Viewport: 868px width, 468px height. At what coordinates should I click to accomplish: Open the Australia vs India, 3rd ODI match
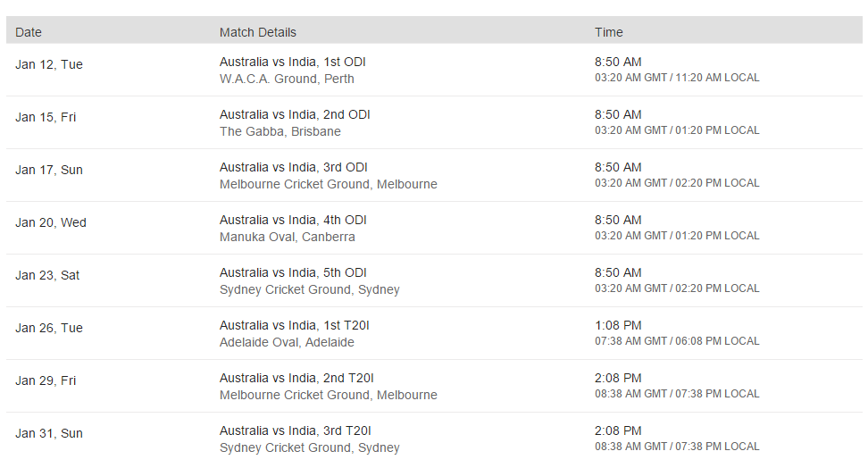(x=294, y=168)
